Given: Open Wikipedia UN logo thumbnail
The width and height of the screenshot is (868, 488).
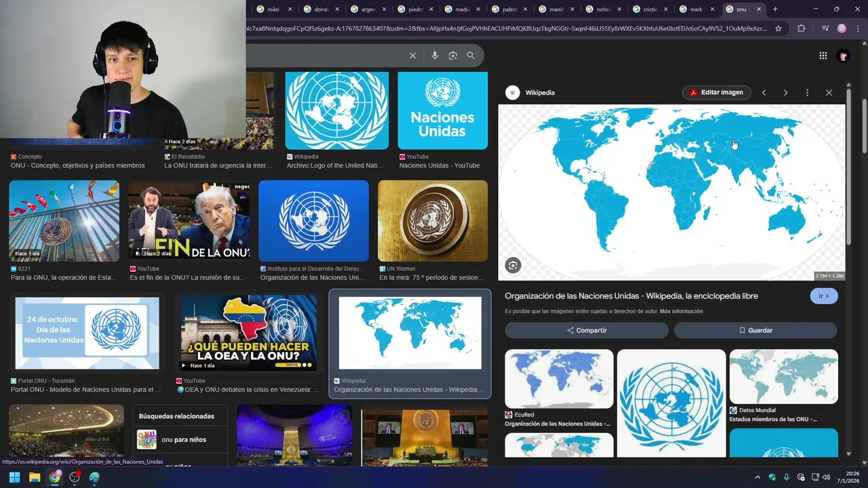Looking at the screenshot, I should pos(336,110).
